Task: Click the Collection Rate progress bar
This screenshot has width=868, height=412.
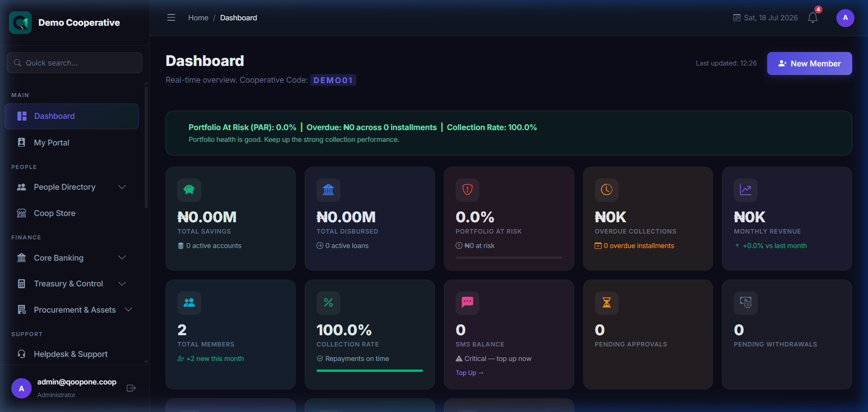Action: (x=370, y=370)
